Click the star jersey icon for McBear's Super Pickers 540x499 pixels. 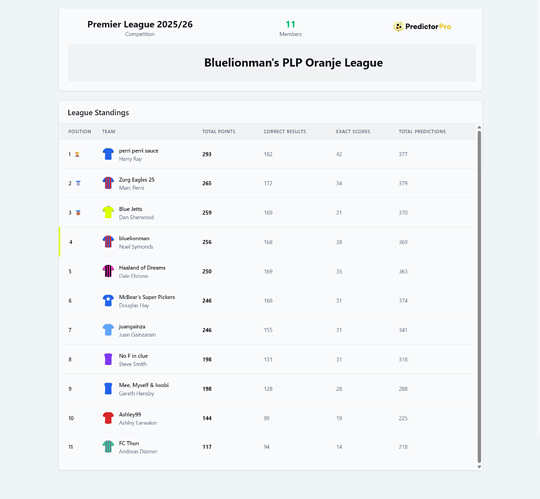coord(108,300)
